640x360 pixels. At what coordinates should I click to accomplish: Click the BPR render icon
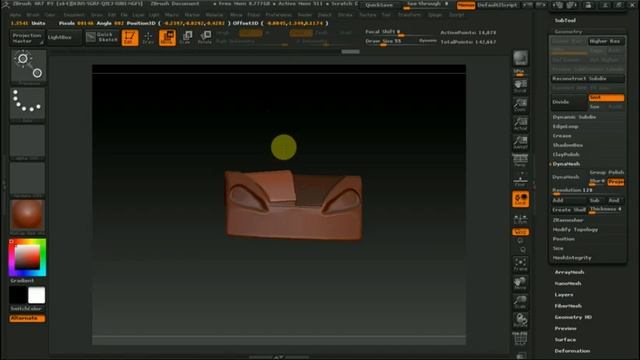520,58
